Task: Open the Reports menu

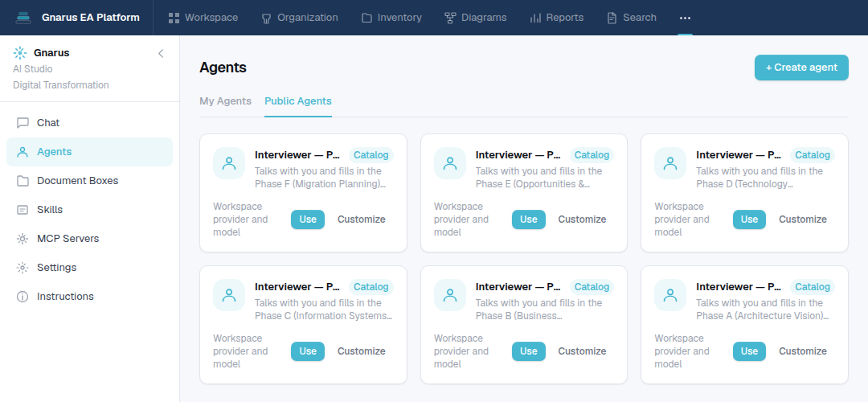Action: (x=557, y=18)
